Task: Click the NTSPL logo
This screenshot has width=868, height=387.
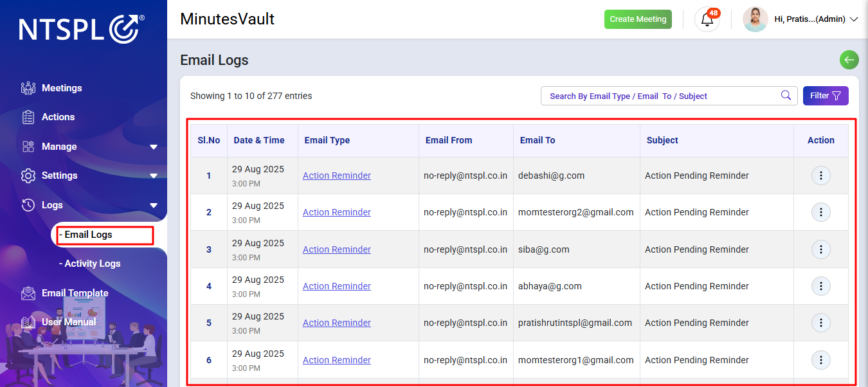Action: coord(82,30)
